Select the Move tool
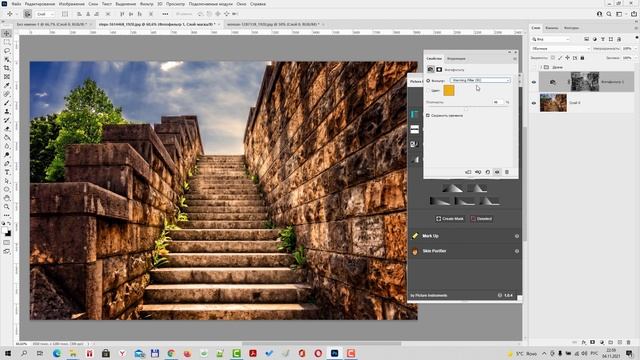640x360 pixels. (x=7, y=33)
